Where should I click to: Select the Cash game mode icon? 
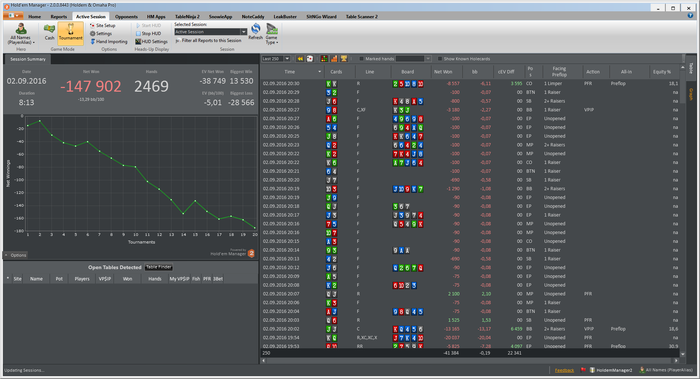[x=49, y=33]
